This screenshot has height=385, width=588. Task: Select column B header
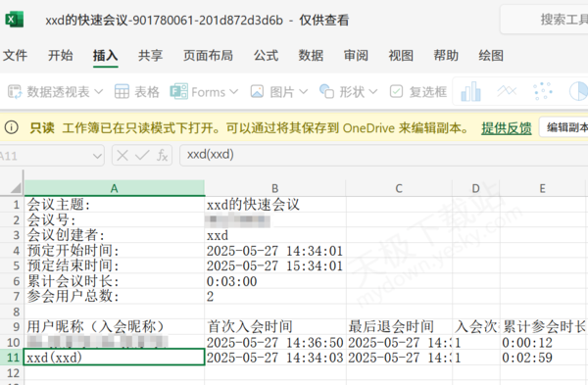[275, 188]
